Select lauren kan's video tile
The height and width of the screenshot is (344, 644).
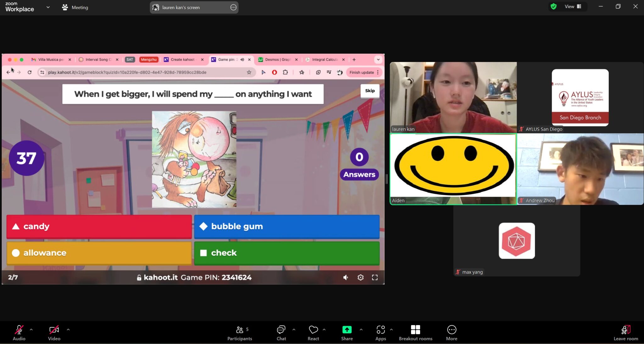(x=453, y=97)
